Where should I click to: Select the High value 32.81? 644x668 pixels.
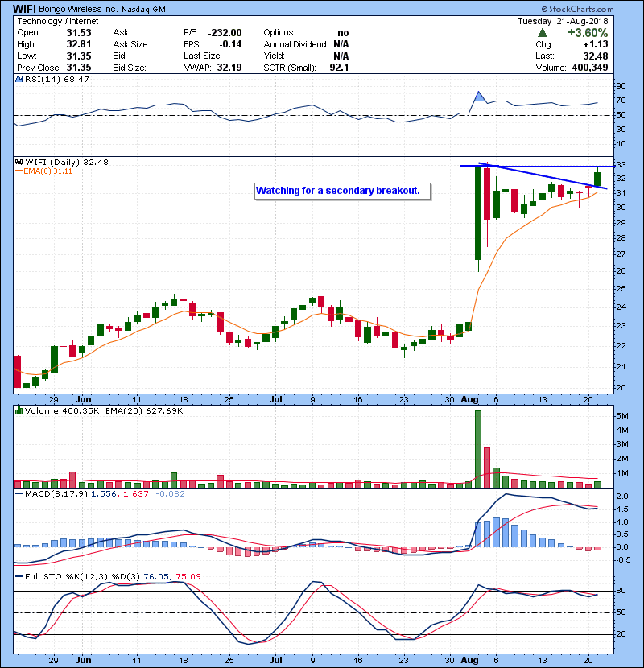(x=79, y=44)
